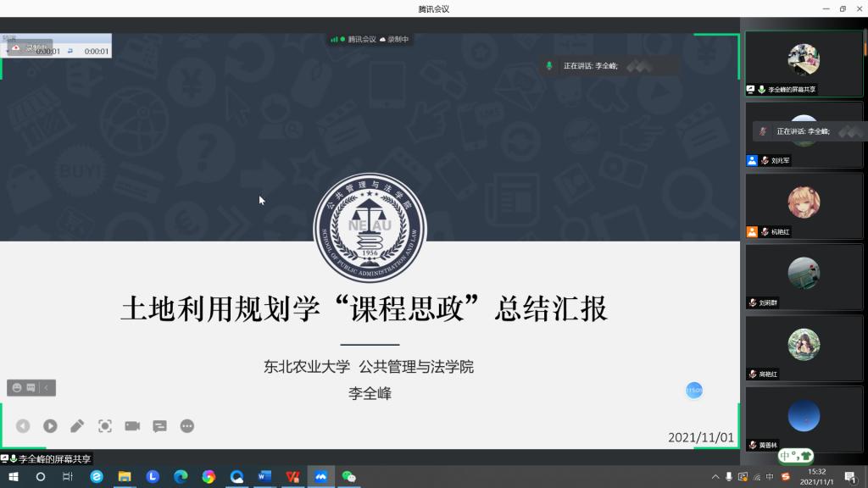Click the 录制中 cloud recording indicator
868x488 pixels.
click(x=394, y=39)
